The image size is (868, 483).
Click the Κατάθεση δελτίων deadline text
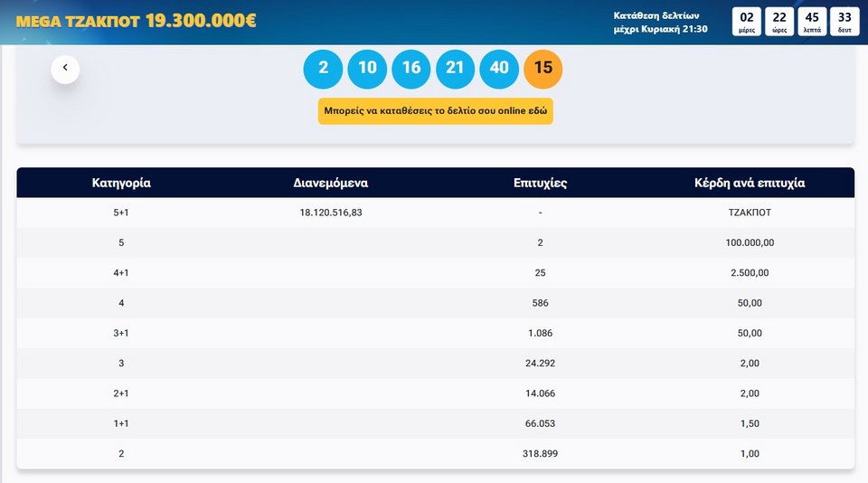[660, 22]
